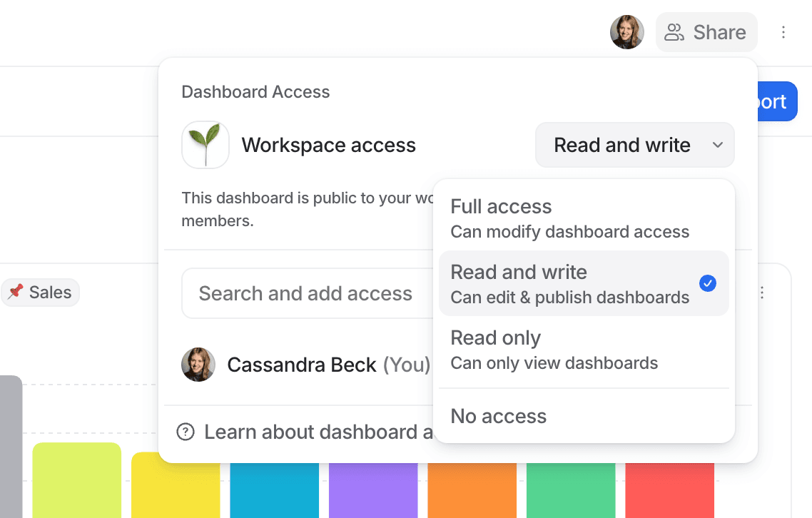Click the profile avatar in top bar
The image size is (812, 518).
click(626, 32)
